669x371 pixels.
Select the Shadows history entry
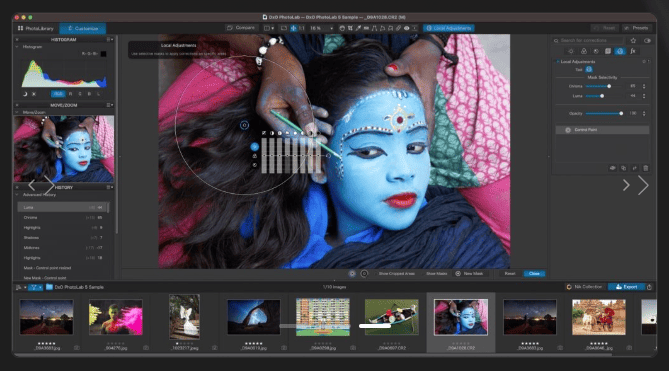click(62, 238)
